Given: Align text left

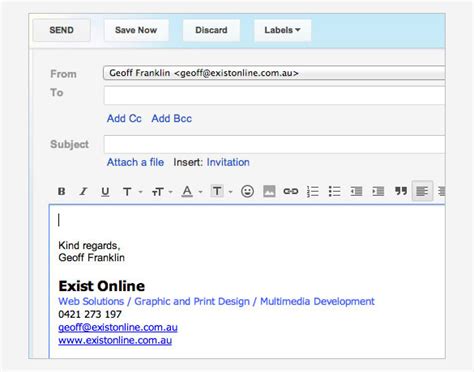Looking at the screenshot, I should (422, 191).
